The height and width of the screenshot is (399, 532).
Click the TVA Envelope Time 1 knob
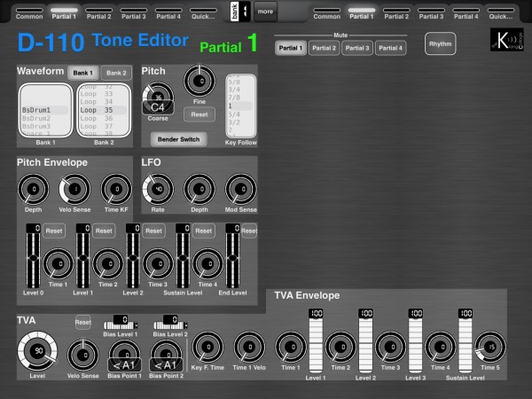coord(291,347)
